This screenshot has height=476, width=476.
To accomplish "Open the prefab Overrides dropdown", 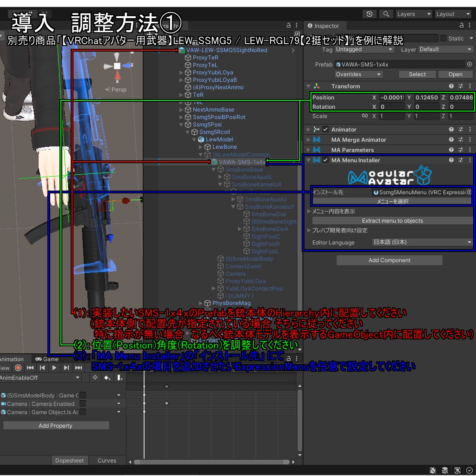I will pyautogui.click(x=358, y=74).
